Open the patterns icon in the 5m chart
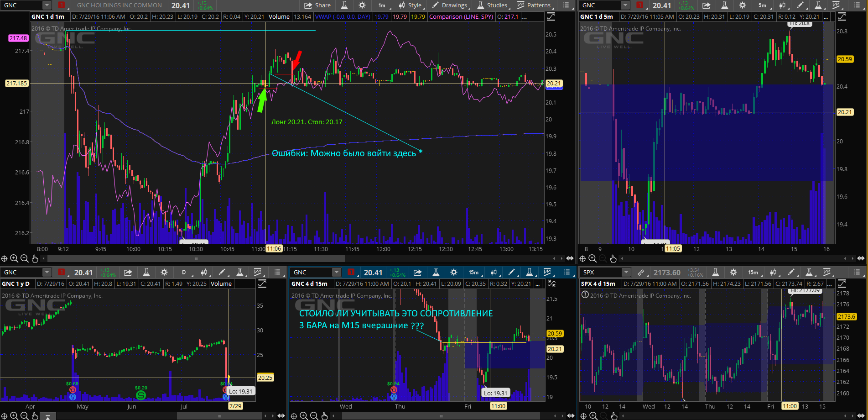This screenshot has height=420, width=868. pos(837,5)
